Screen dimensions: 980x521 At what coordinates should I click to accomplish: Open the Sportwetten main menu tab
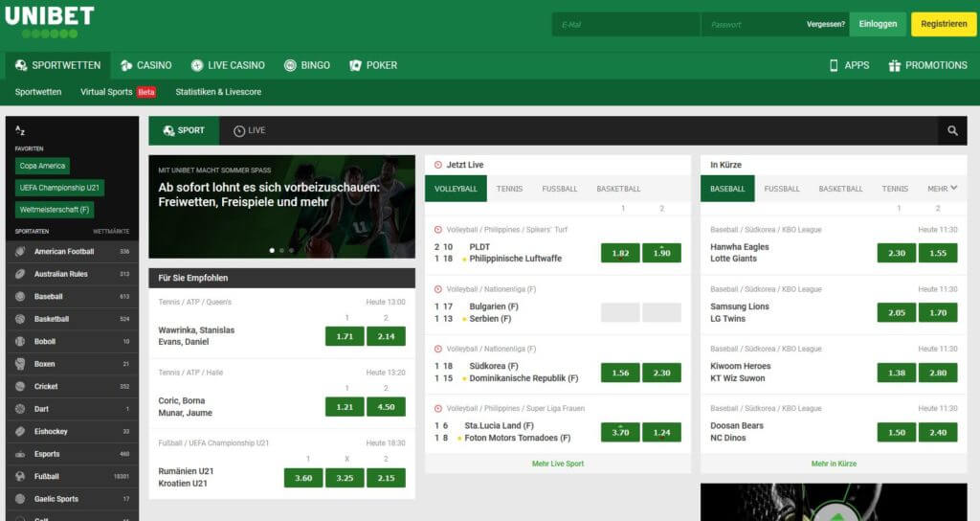click(58, 65)
